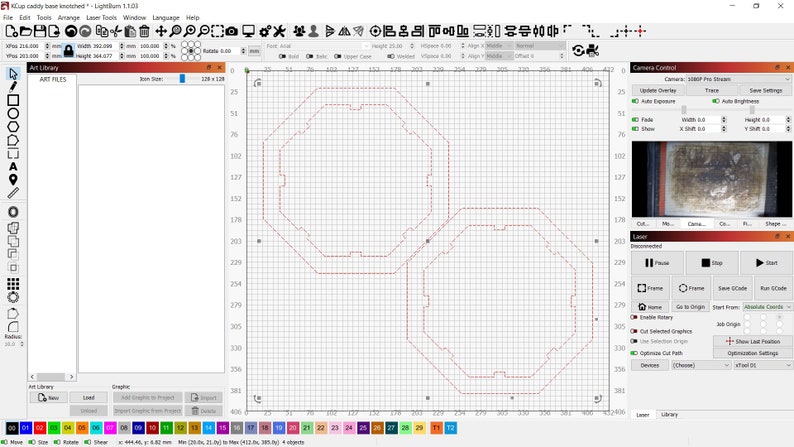This screenshot has width=794, height=447.
Task: Open the Offset Shapes tool
Action: tap(13, 212)
